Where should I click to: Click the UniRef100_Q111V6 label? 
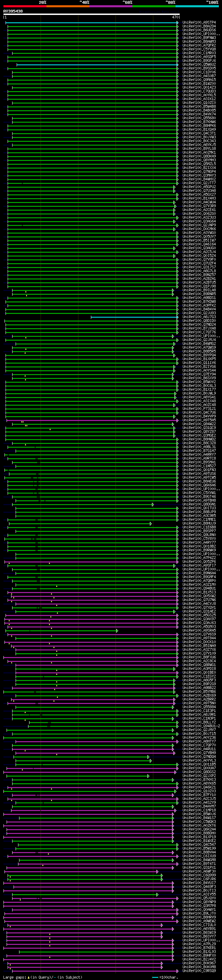199,363
